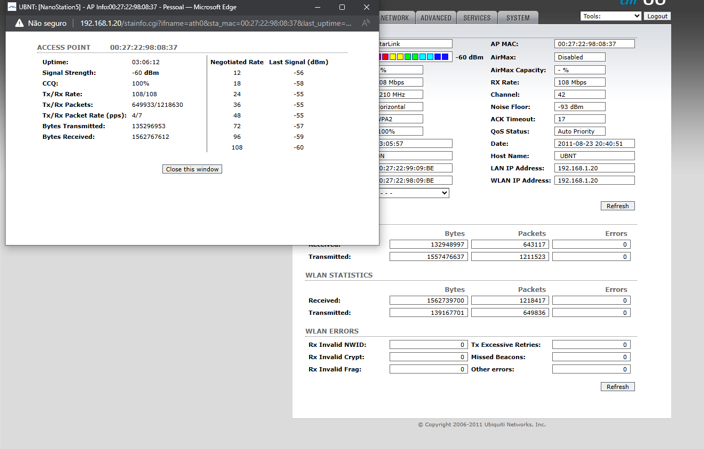Screen dimensions: 704x449
Task: Click the upper Refresh button under status fields
Action: click(617, 206)
